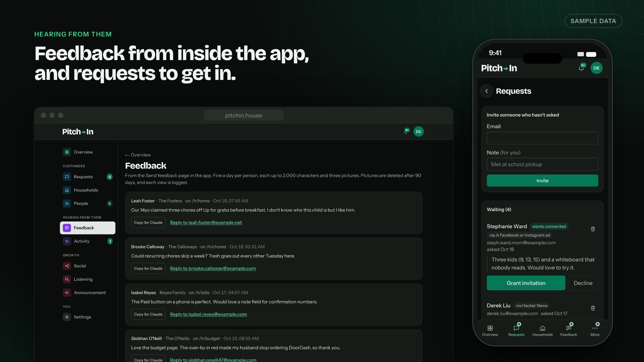Screen dimensions: 644x362
Task: Tap the Requests tab in phone bottom bar
Action: [516, 331]
